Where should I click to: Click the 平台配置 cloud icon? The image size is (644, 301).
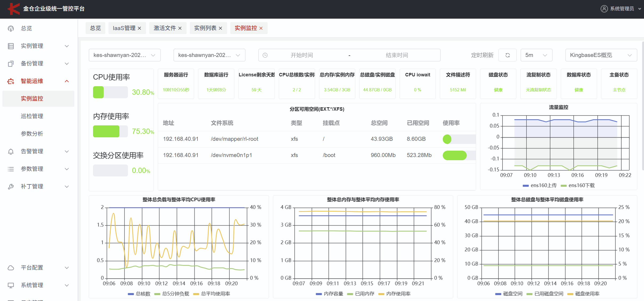(11, 268)
